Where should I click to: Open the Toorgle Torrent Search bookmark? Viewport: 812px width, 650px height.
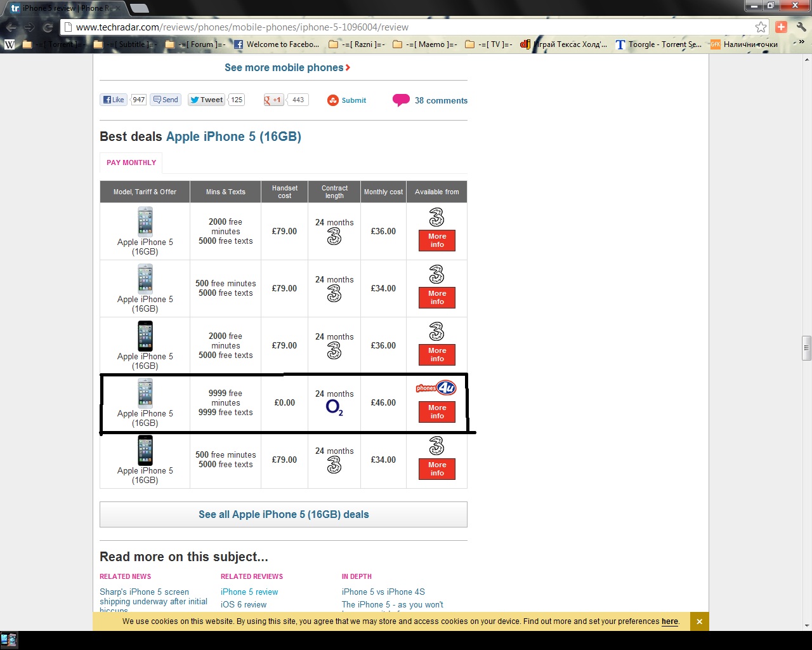(658, 44)
